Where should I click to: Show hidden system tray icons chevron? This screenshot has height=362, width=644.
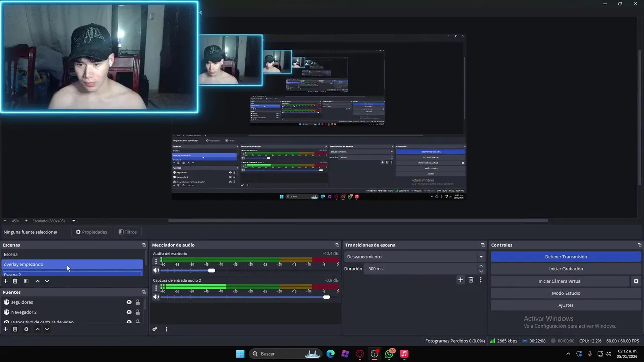[x=568, y=354]
